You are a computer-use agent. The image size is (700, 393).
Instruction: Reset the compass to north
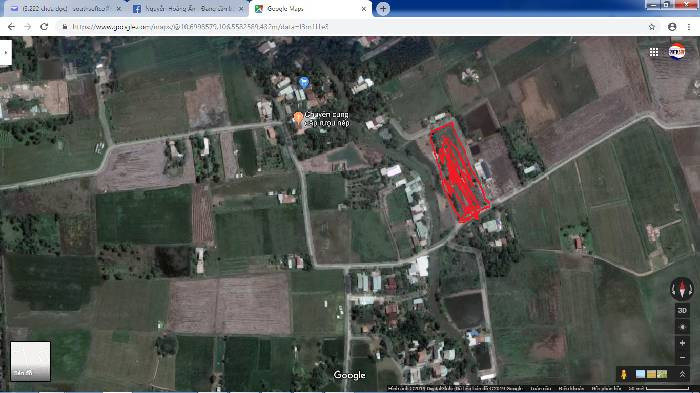(682, 288)
